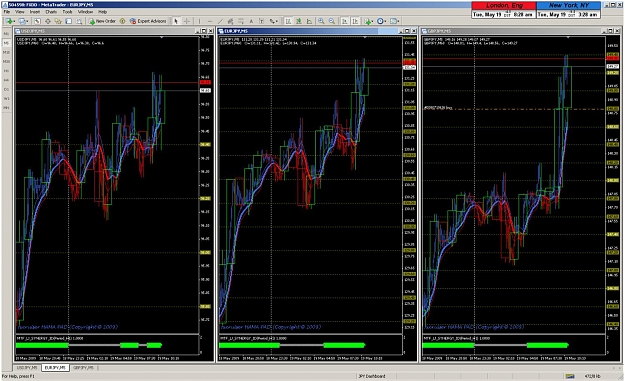Image resolution: width=625 pixels, height=381 pixels.
Task: Click the chart shift marker in USDJPY chart
Action: click(x=161, y=37)
